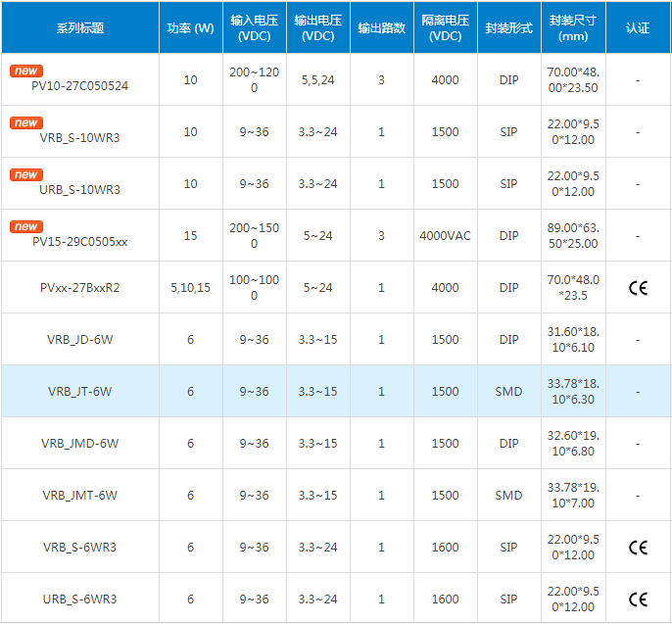Open the VRB_JMD-6W product page
The width and height of the screenshot is (672, 624).
point(80,444)
